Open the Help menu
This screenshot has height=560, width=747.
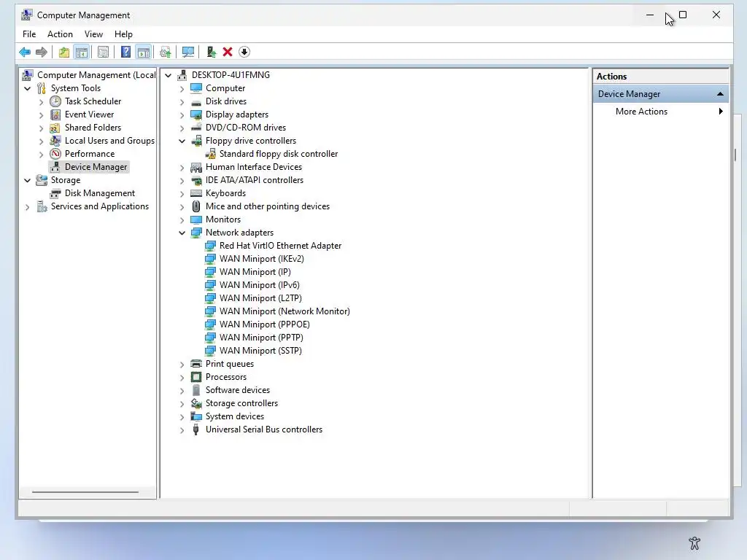click(123, 34)
